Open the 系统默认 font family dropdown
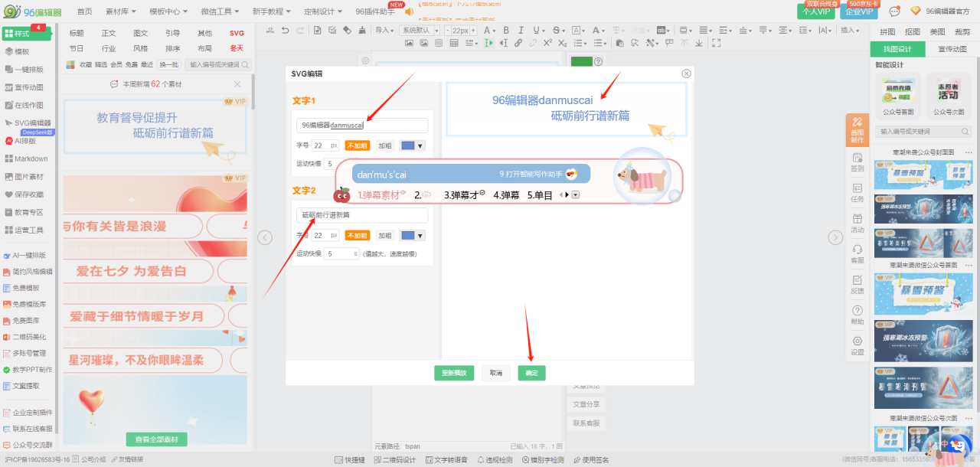 tap(420, 30)
